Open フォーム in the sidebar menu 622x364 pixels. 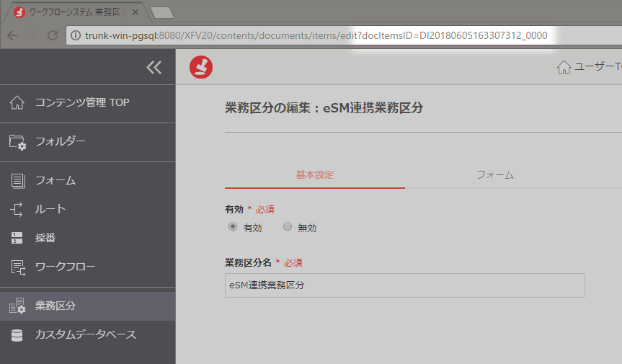click(x=87, y=181)
